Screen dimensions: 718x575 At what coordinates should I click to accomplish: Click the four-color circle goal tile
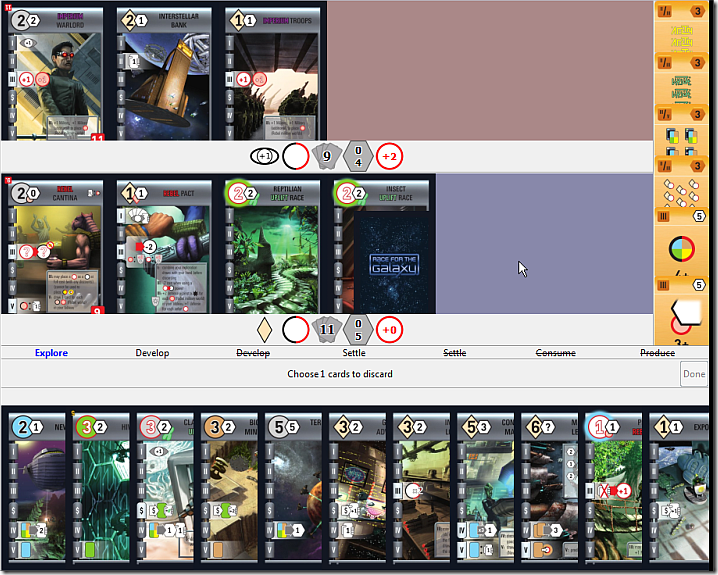(681, 242)
